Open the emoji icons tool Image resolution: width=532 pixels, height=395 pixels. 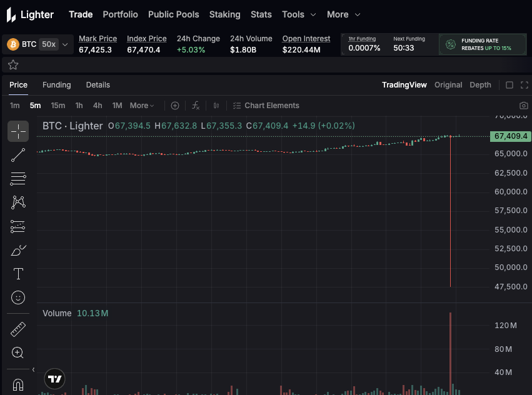click(x=18, y=297)
